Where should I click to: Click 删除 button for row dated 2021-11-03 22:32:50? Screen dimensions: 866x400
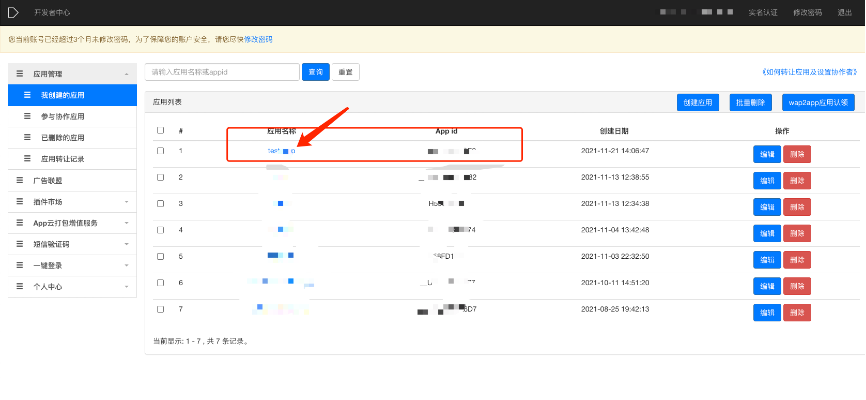[797, 260]
